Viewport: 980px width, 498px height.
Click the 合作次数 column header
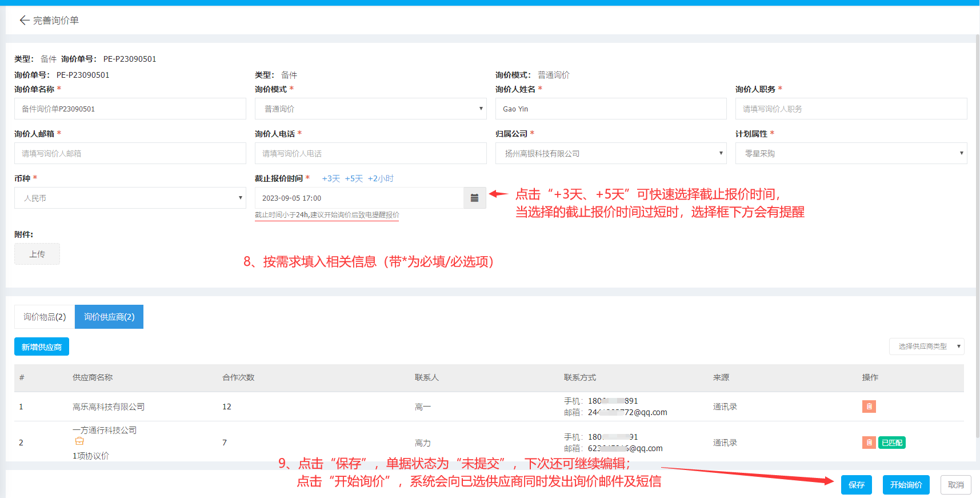238,377
